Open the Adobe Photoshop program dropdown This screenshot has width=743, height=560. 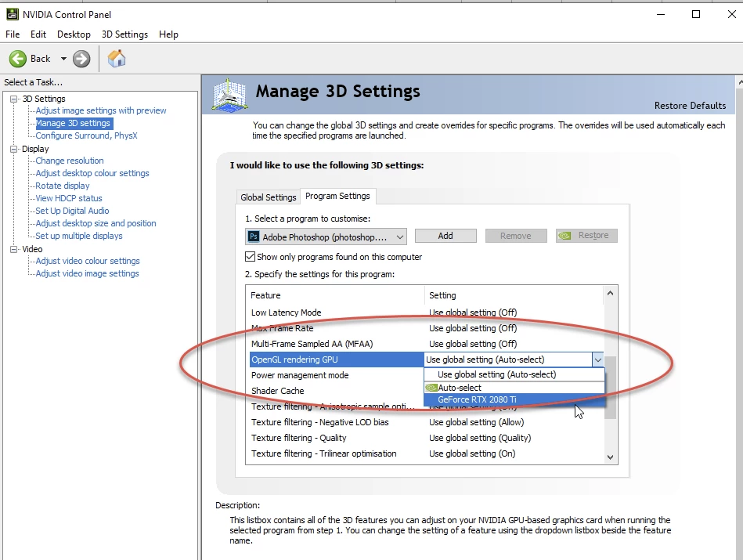[326, 237]
